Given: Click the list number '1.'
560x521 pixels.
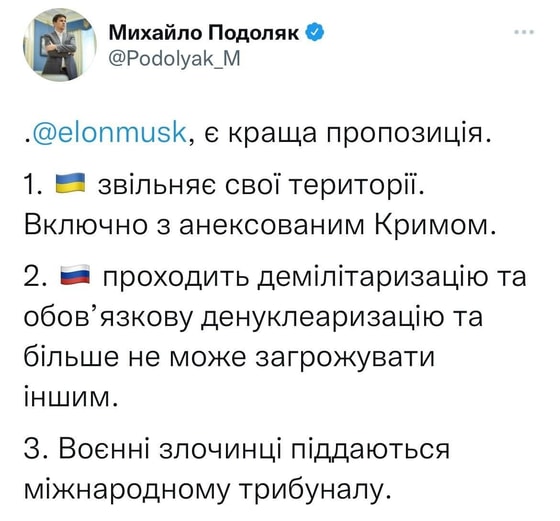Looking at the screenshot, I should [x=34, y=185].
